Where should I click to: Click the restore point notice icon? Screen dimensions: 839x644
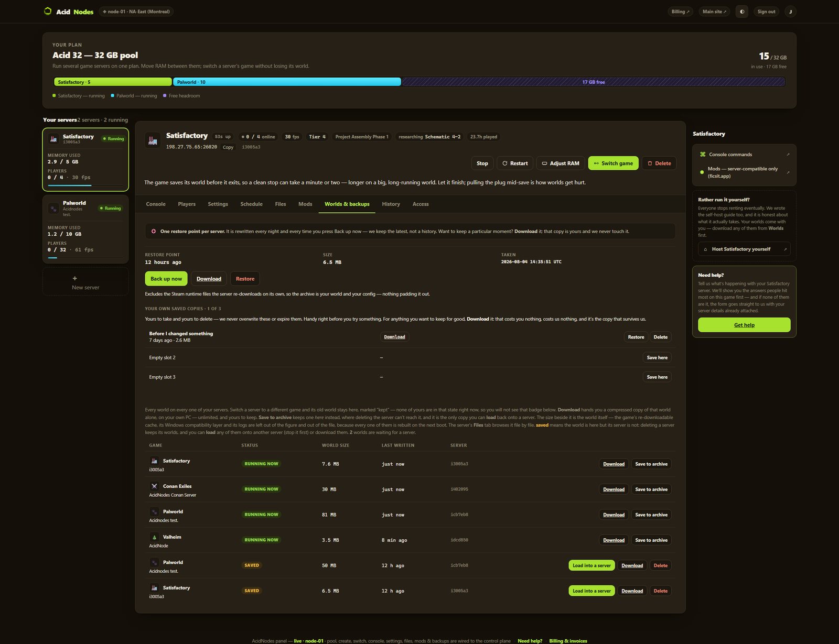[154, 231]
